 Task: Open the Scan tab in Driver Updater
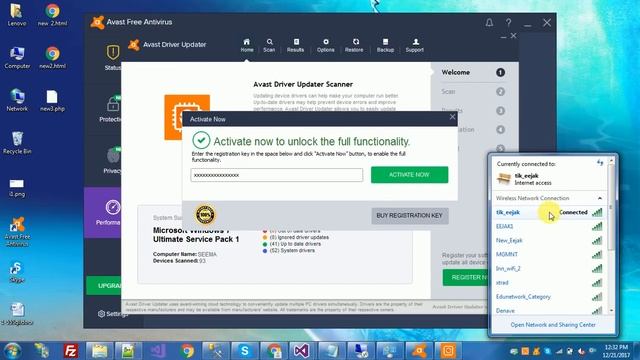click(269, 45)
